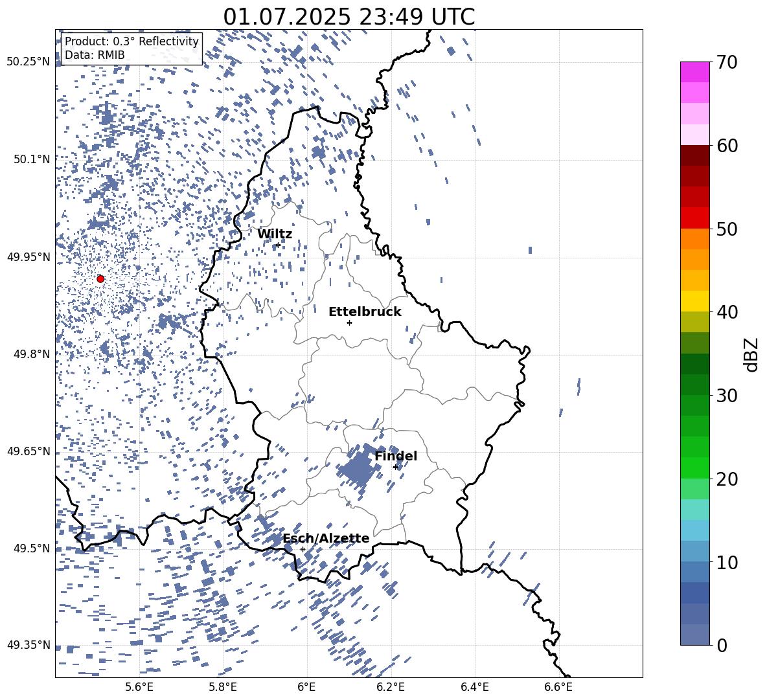Image resolution: width=767 pixels, height=700 pixels.
Task: Click the colorbar tick label 70
Action: (x=726, y=62)
